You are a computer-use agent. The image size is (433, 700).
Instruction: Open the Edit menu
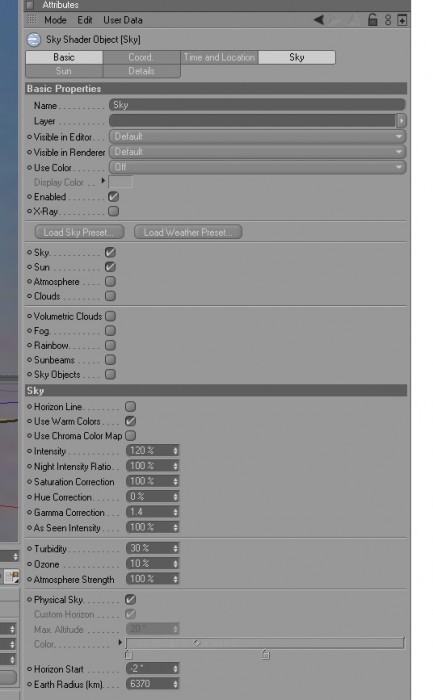coord(84,20)
